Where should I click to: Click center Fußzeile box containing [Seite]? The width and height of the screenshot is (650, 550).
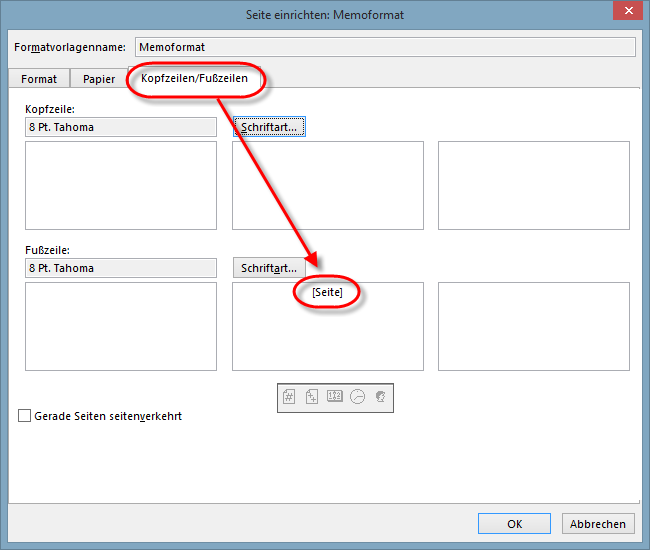pos(328,326)
